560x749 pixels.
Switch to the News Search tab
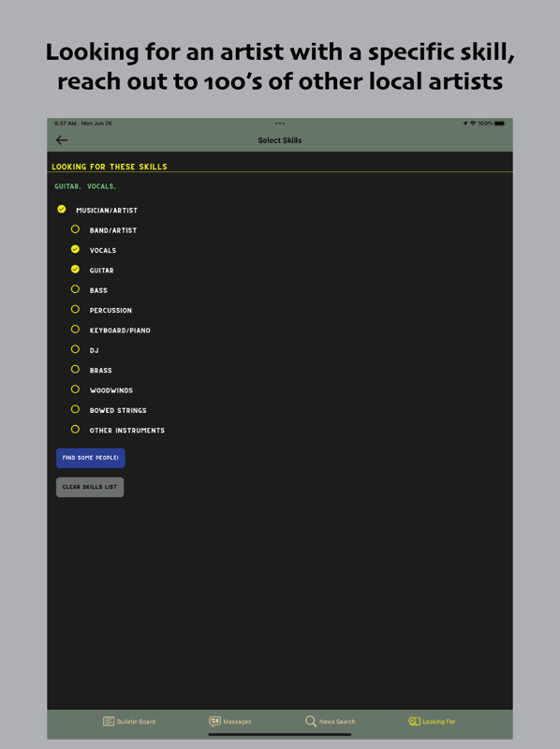click(x=331, y=721)
